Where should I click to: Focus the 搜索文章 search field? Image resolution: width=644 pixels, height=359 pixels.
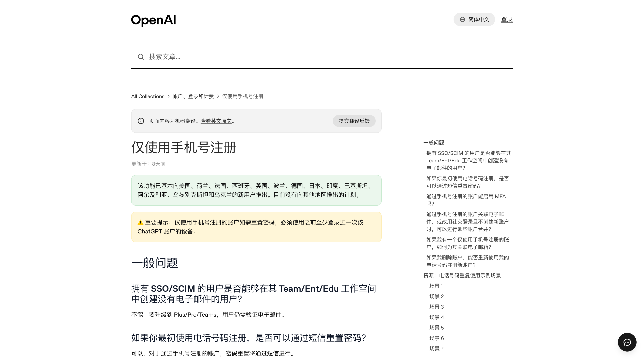[322, 57]
